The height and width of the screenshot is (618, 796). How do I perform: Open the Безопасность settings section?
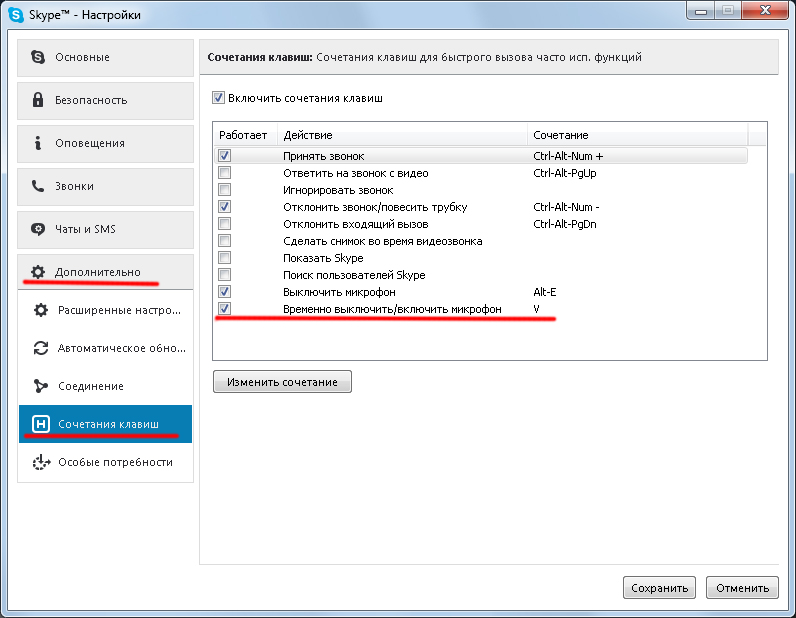[106, 101]
